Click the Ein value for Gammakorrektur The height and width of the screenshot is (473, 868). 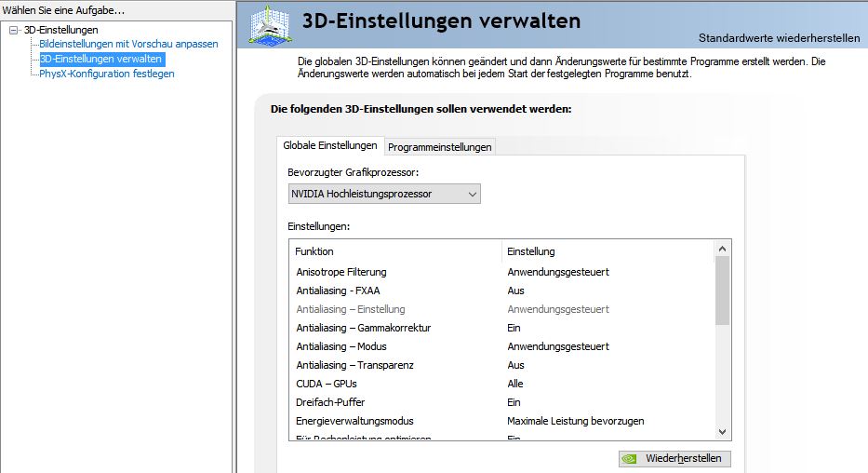click(x=514, y=328)
